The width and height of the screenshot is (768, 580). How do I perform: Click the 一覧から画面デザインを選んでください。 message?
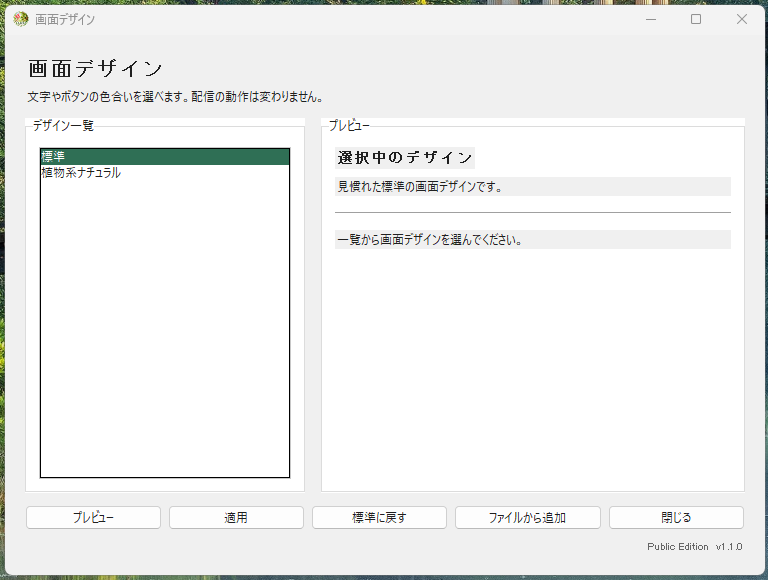[430, 240]
